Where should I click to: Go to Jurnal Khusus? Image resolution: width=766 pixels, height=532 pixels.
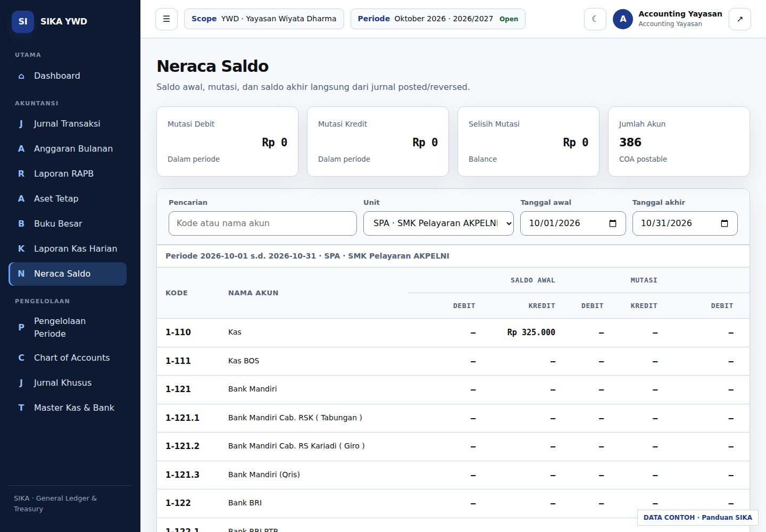[68, 383]
